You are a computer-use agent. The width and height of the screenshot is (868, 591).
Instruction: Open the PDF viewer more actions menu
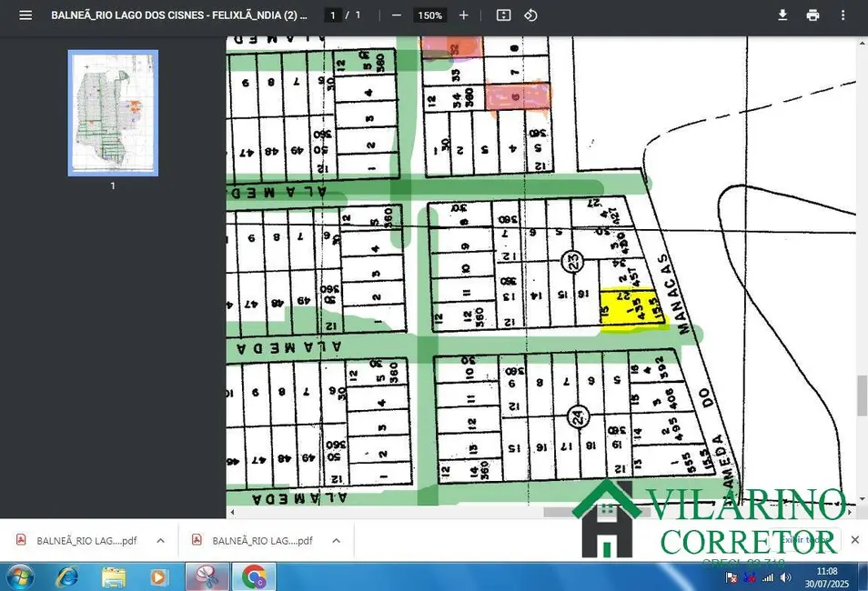tap(843, 15)
